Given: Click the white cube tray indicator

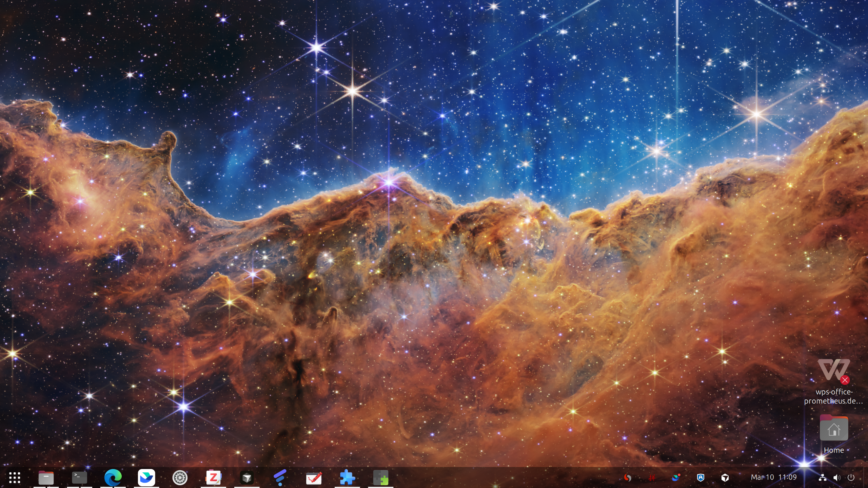Looking at the screenshot, I should [x=725, y=477].
